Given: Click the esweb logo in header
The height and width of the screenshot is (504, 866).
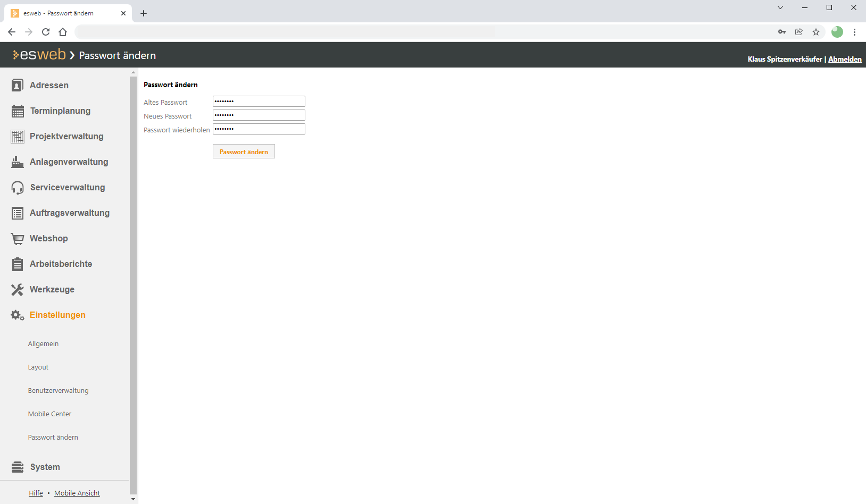Looking at the screenshot, I should [39, 55].
